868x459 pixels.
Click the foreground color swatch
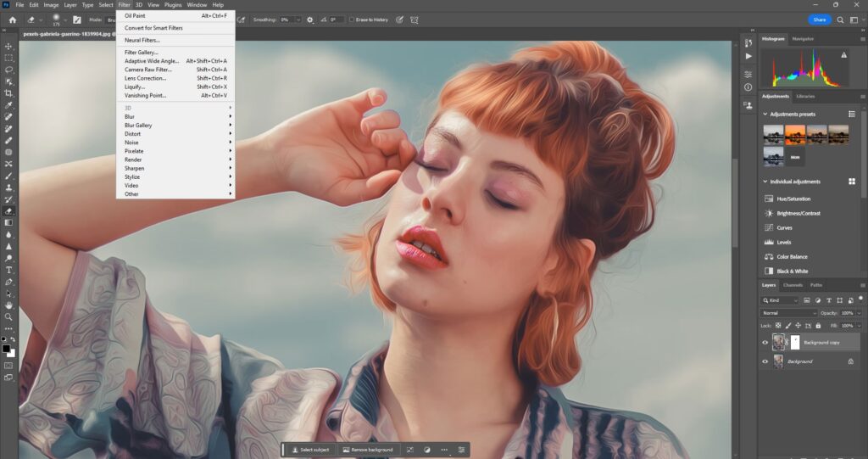click(x=6, y=348)
